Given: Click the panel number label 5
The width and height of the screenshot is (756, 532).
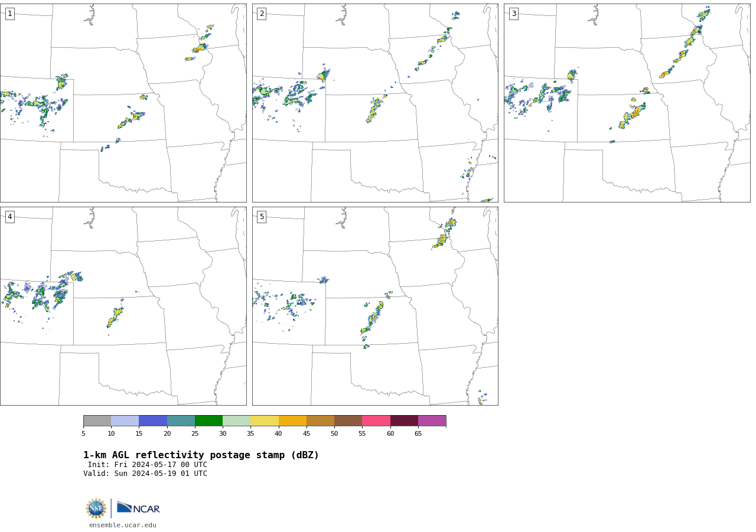Looking at the screenshot, I should coord(262,217).
